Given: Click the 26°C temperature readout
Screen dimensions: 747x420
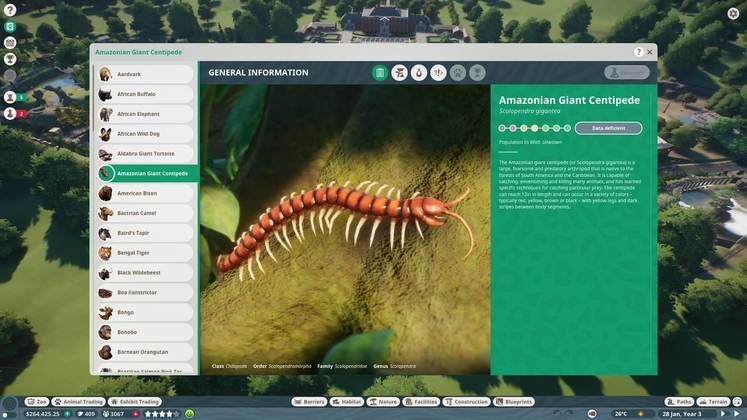Looking at the screenshot, I should pyautogui.click(x=621, y=414).
